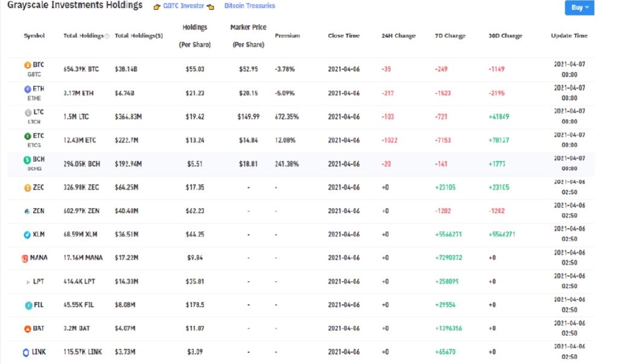Click the Stellar XLM coin icon
This screenshot has width=618, height=364.
[27, 235]
